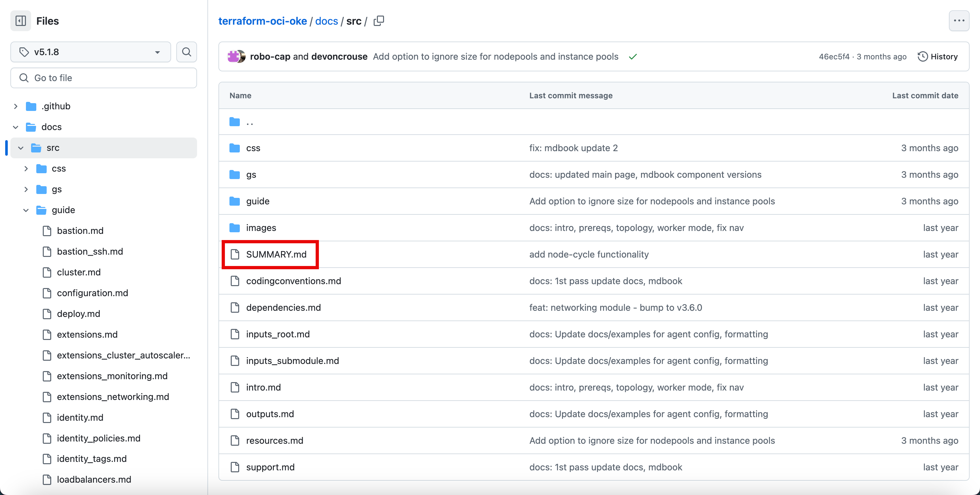Click the History clock icon
Image resolution: width=980 pixels, height=495 pixels.
(923, 56)
